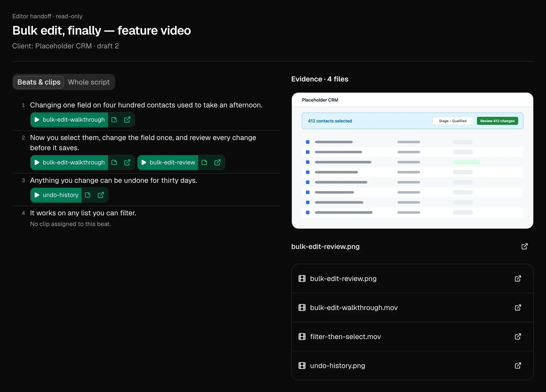This screenshot has width=546, height=392.
Task: Click beat 3 text about undoing changes
Action: pos(114,180)
